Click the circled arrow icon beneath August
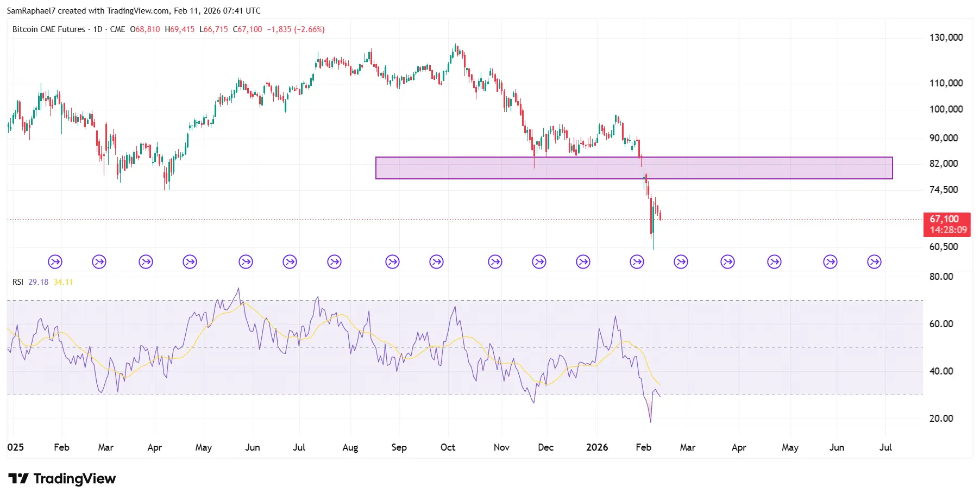This screenshot has height=499, width=980. click(334, 261)
